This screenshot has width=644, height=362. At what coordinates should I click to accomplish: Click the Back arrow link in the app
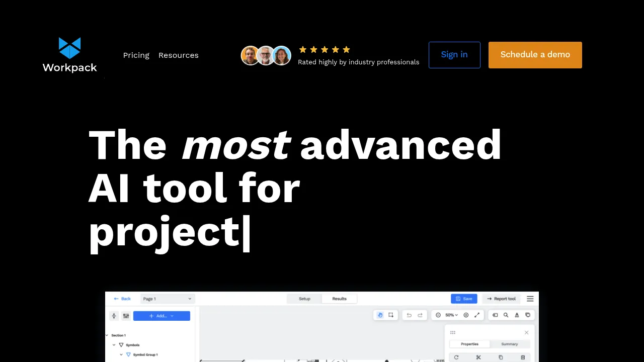[x=122, y=299]
